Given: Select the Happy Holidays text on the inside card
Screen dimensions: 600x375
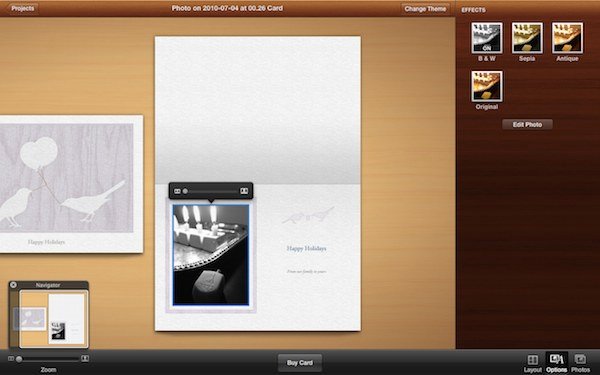Looking at the screenshot, I should 307,248.
